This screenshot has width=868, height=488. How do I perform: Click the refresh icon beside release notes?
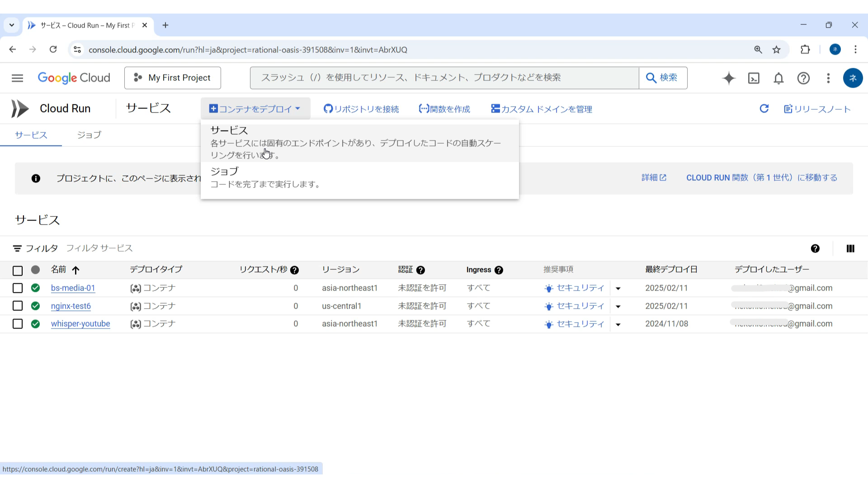[764, 108]
